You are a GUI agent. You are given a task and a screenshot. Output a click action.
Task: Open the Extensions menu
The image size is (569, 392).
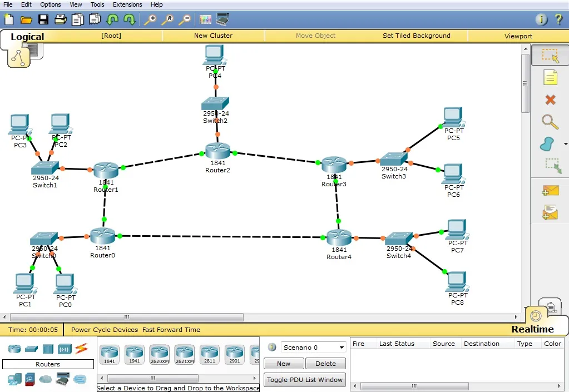pyautogui.click(x=127, y=4)
